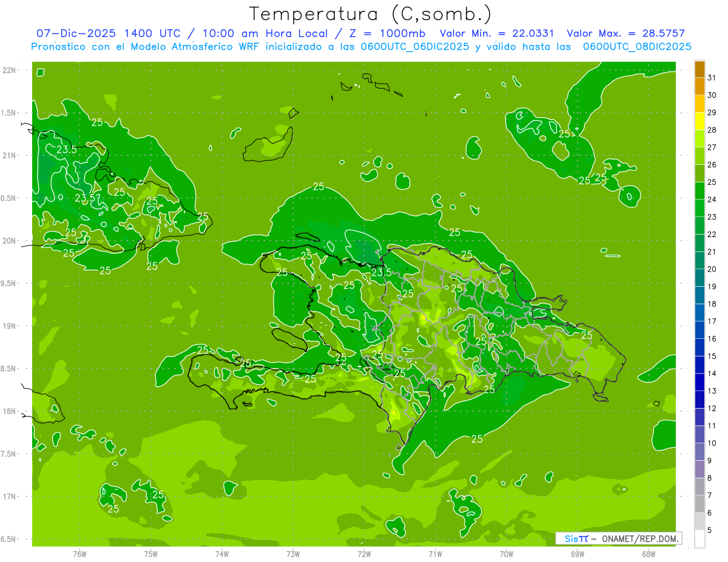Click the deep blue legend swatch between 13 and 14

point(699,382)
